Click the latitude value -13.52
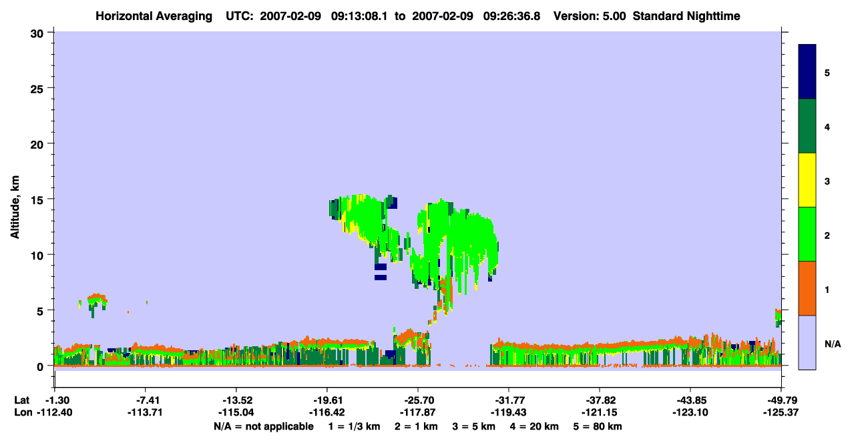This screenshot has height=445, width=868. click(236, 400)
